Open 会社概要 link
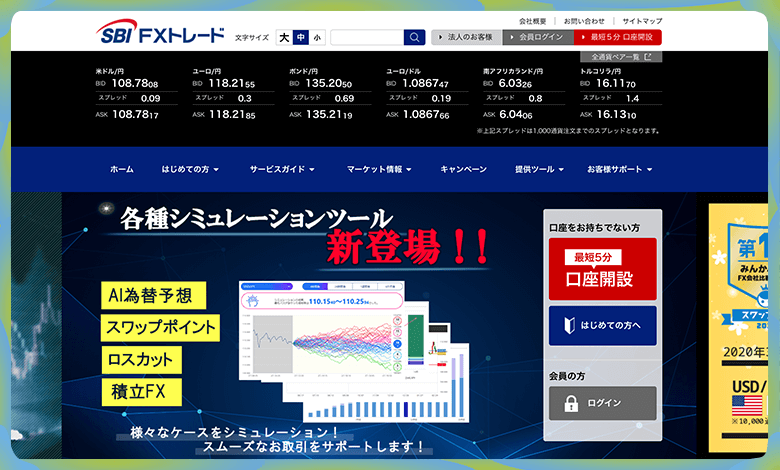 [532, 21]
